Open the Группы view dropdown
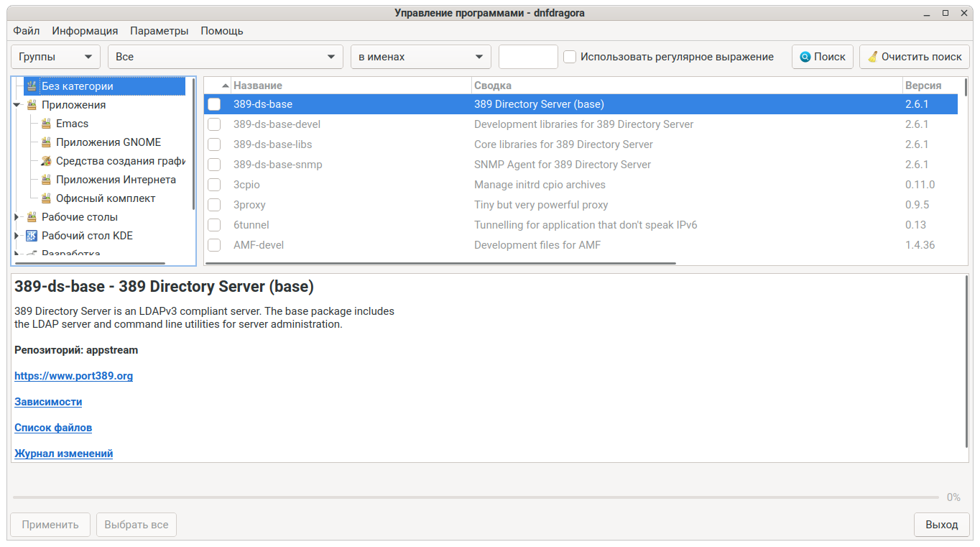 pyautogui.click(x=55, y=57)
